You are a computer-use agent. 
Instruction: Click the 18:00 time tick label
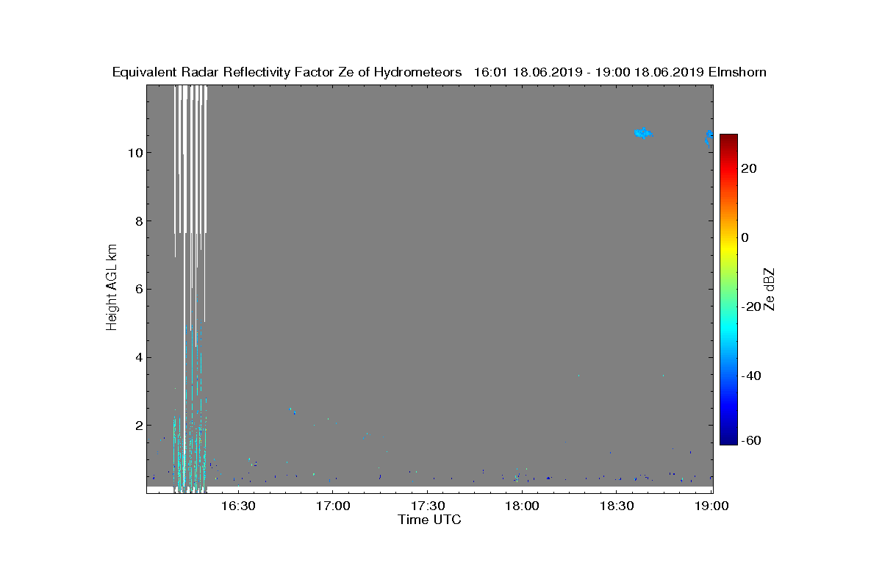pyautogui.click(x=522, y=506)
